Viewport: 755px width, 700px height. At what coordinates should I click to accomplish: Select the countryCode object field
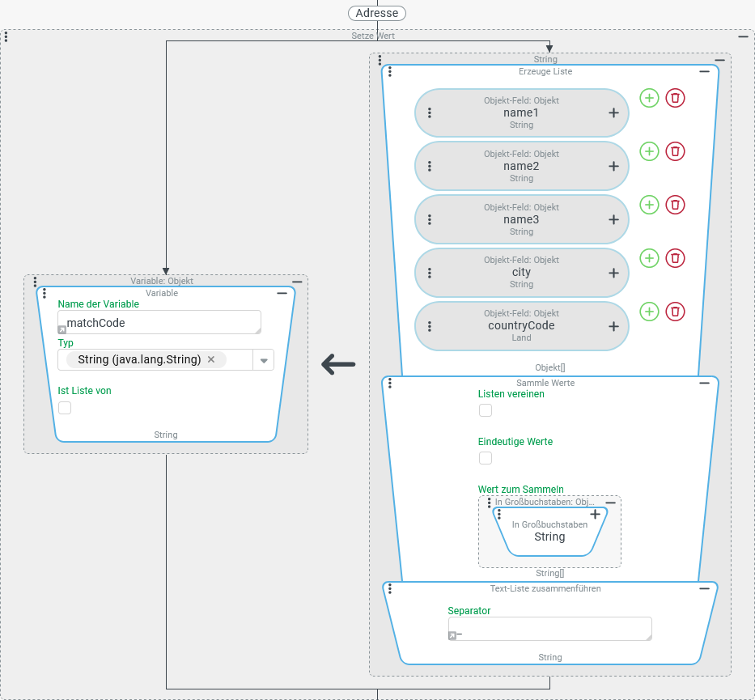pos(521,326)
